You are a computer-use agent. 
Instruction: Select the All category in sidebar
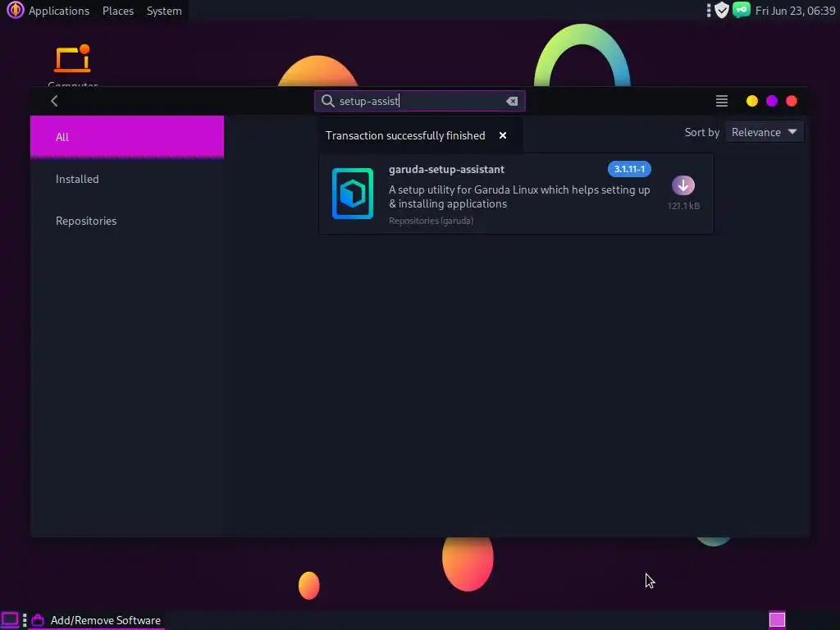pos(127,137)
